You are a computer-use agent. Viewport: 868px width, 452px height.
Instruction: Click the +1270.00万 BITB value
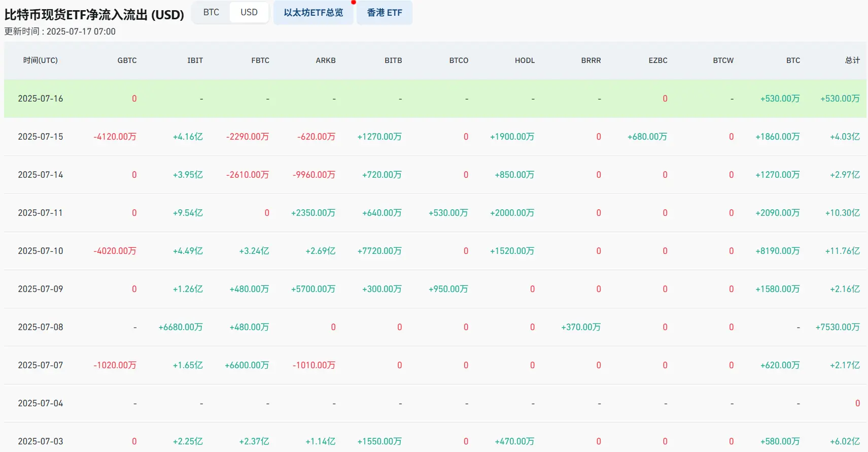coord(379,137)
